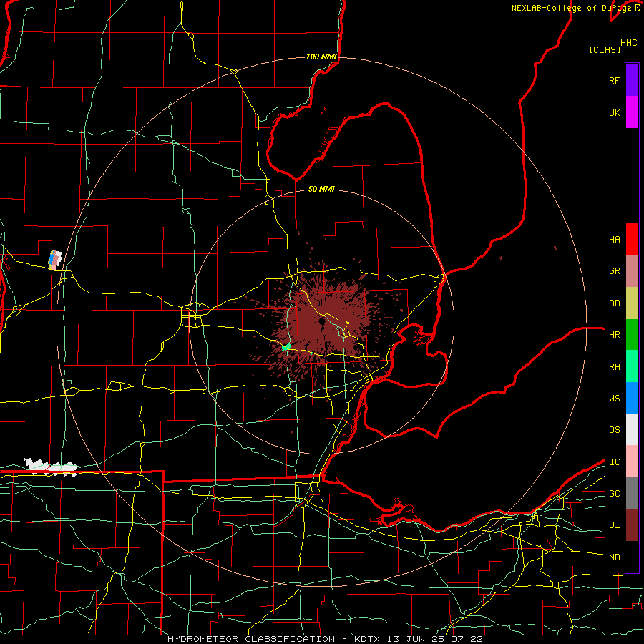Viewport: 644px width, 644px height.
Task: Click the black radar site dot at center
Action: pyautogui.click(x=321, y=321)
